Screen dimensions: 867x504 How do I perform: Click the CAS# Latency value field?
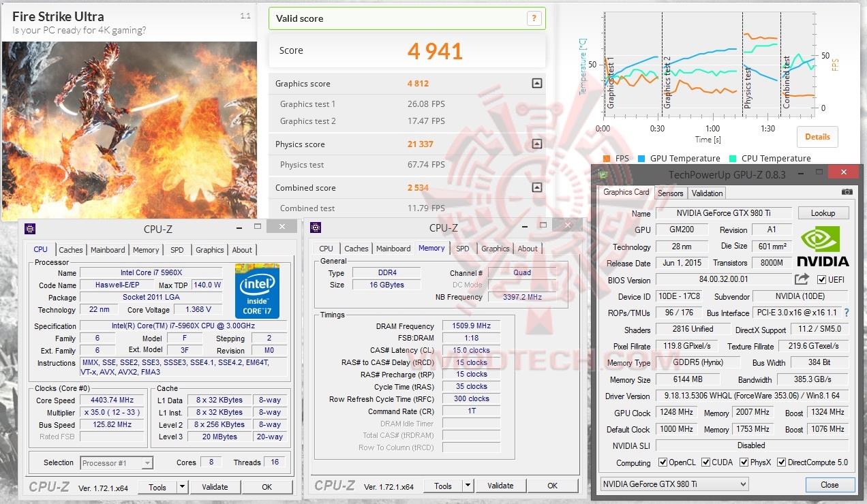tap(472, 350)
